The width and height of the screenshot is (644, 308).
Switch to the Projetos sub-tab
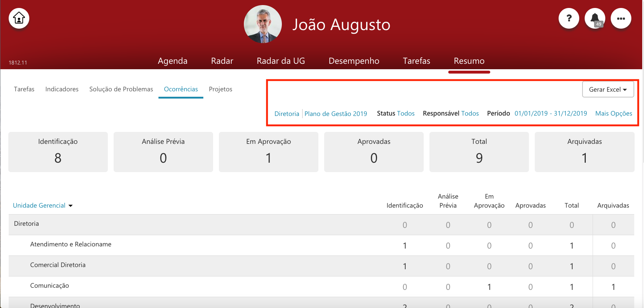[221, 89]
